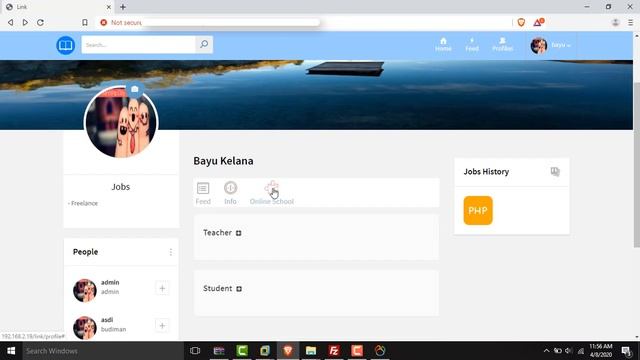Image resolution: width=640 pixels, height=360 pixels.
Task: Open Feed in the top navbar
Action: [472, 44]
